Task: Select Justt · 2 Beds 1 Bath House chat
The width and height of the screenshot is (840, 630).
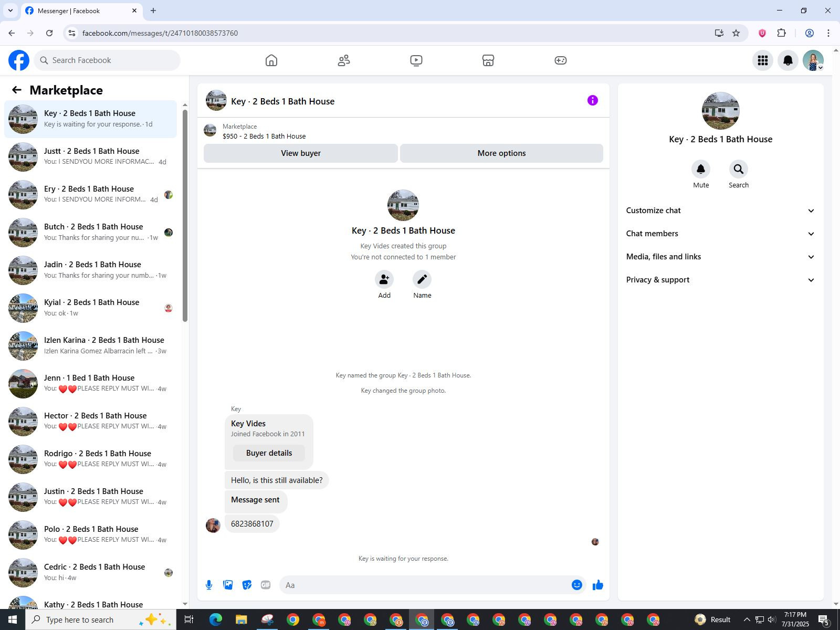Action: click(90, 157)
